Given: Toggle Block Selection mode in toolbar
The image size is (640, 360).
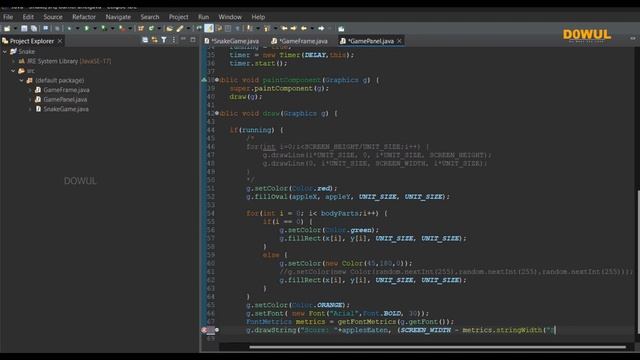Looking at the screenshot, I should [x=228, y=28].
